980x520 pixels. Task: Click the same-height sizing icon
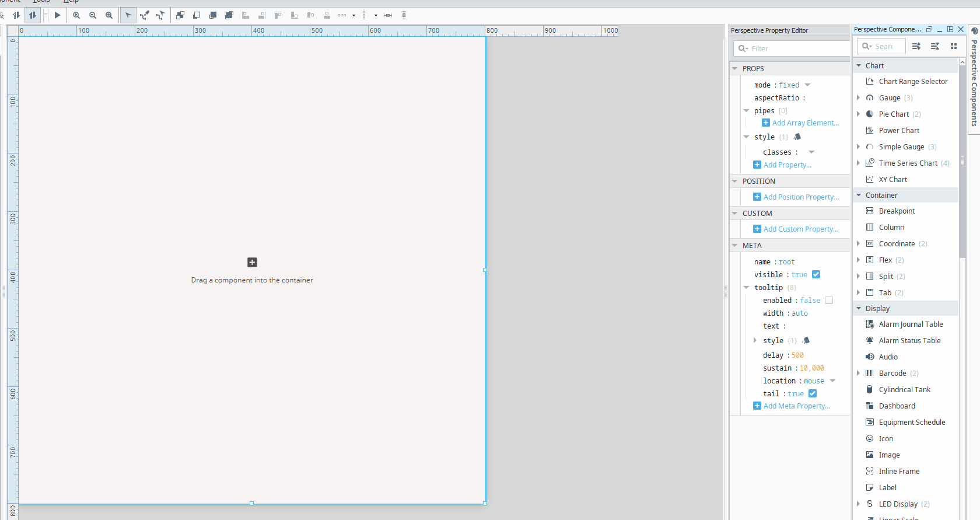tap(404, 15)
